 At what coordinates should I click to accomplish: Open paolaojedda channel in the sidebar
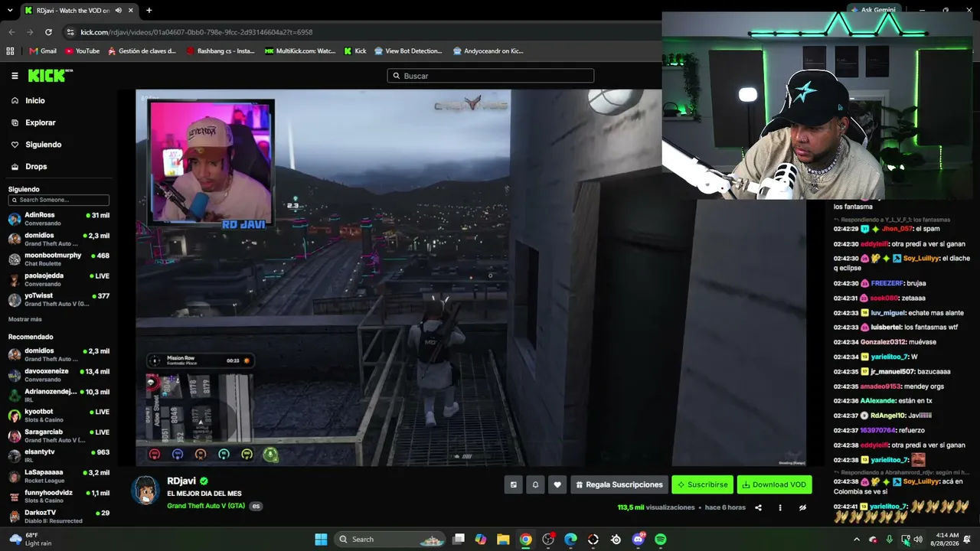point(59,279)
